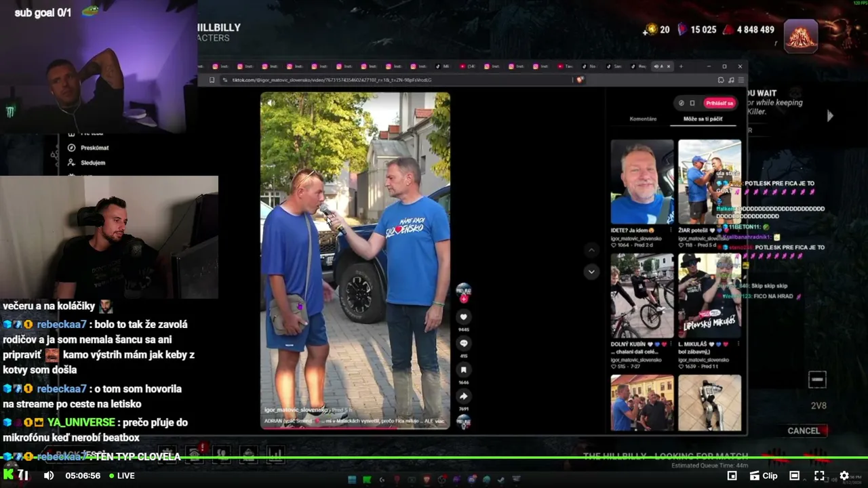Open a new browser tab with the plus button
Screen dimensions: 868x488
coord(681,66)
